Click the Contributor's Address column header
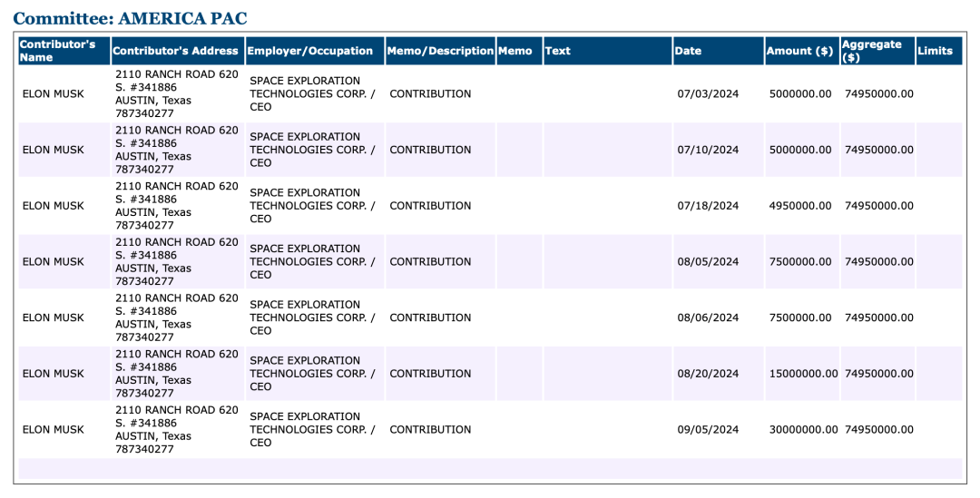Screen dimensions: 980x498 pos(175,51)
